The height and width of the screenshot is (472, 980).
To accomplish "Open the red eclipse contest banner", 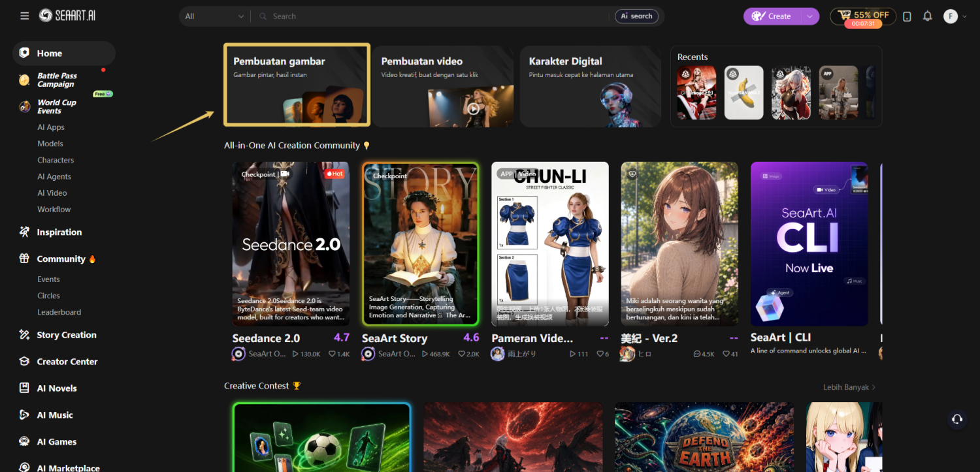I will [514, 437].
